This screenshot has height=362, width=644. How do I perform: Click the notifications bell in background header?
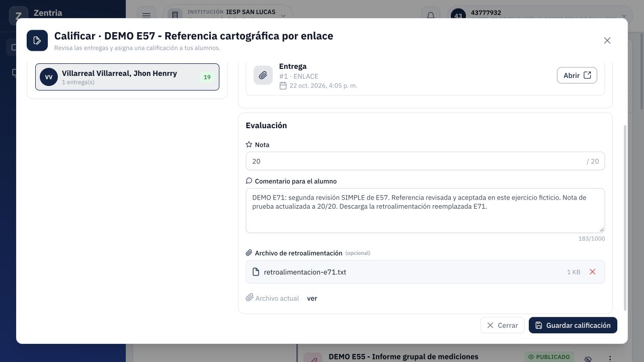[431, 16]
